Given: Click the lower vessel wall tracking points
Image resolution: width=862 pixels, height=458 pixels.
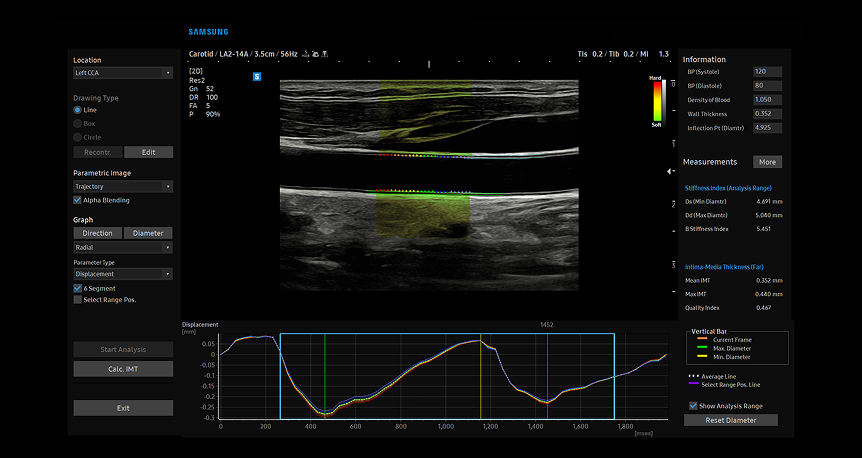Looking at the screenshot, I should [421, 192].
